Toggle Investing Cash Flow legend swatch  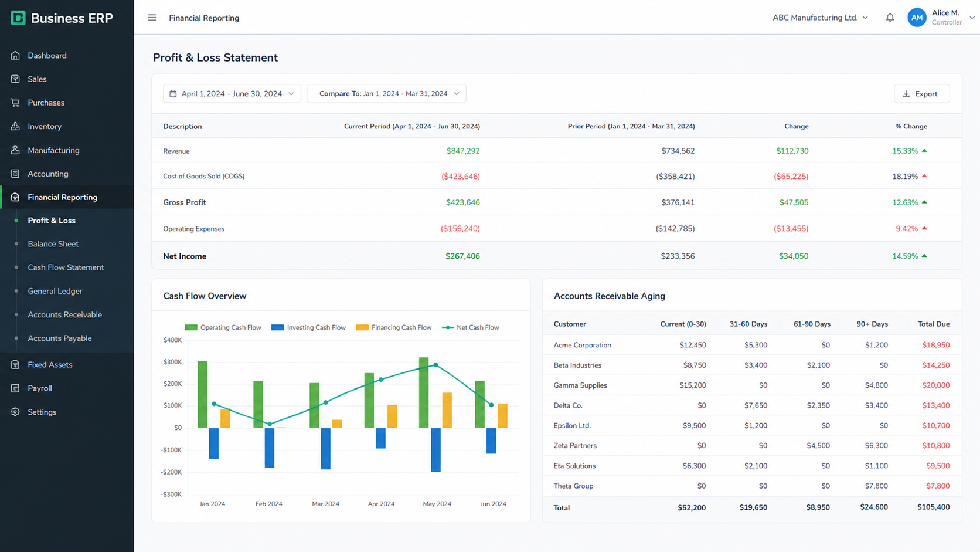(x=277, y=327)
